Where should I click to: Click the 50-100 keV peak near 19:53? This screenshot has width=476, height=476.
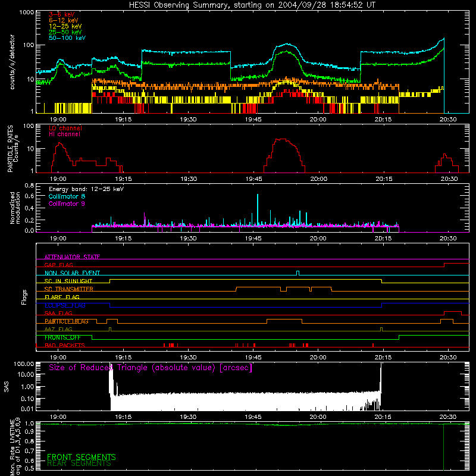(x=287, y=44)
